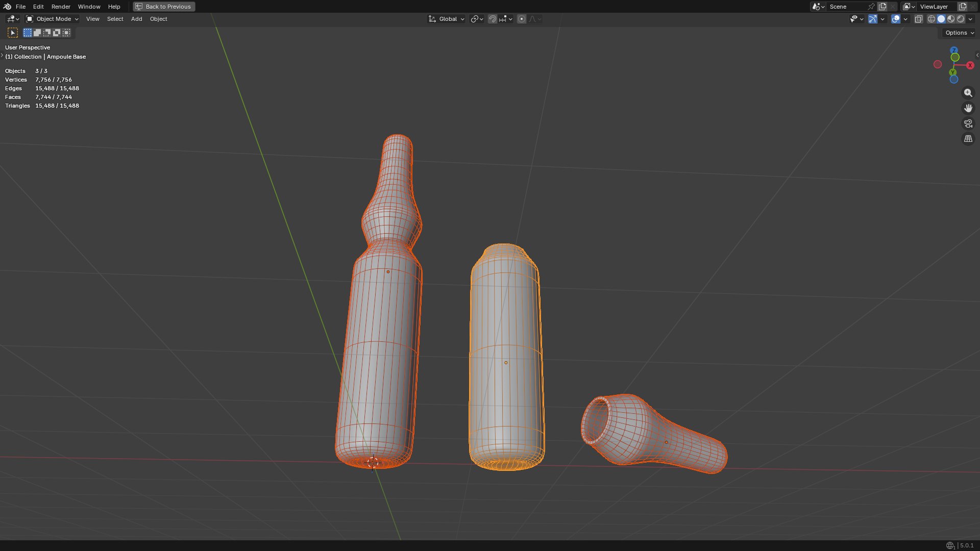This screenshot has width=980, height=551.
Task: Switch to material preview shading
Action: [951, 19]
